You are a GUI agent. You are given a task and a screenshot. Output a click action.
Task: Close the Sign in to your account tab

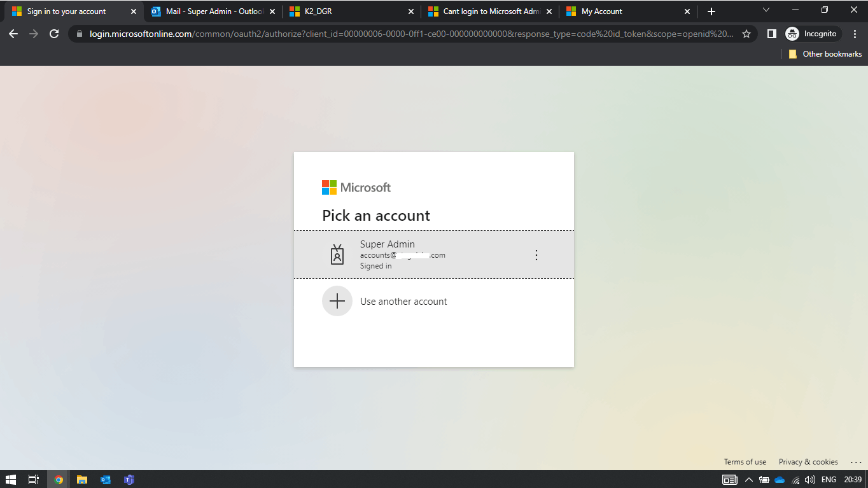tap(133, 11)
